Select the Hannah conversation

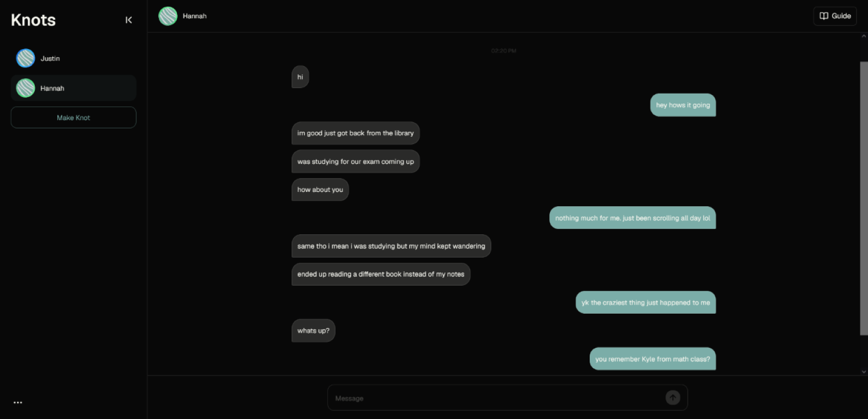click(x=73, y=88)
